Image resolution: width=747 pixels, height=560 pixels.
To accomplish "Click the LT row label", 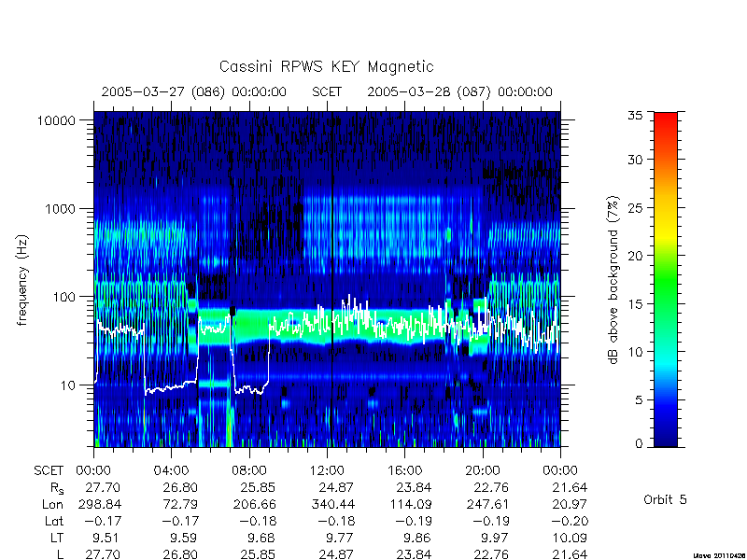I will click(57, 539).
